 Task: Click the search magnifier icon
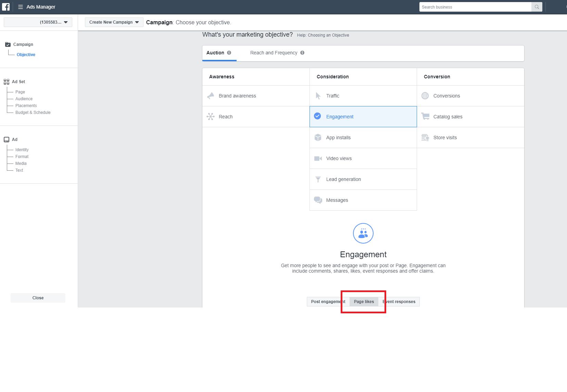click(x=537, y=7)
